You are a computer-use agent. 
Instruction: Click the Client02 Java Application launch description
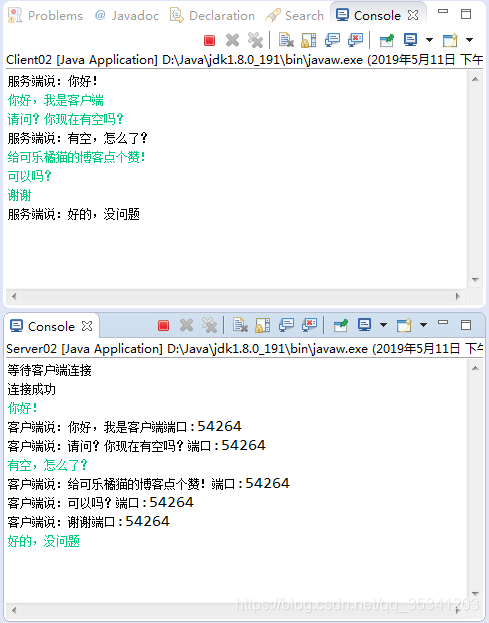(244, 60)
